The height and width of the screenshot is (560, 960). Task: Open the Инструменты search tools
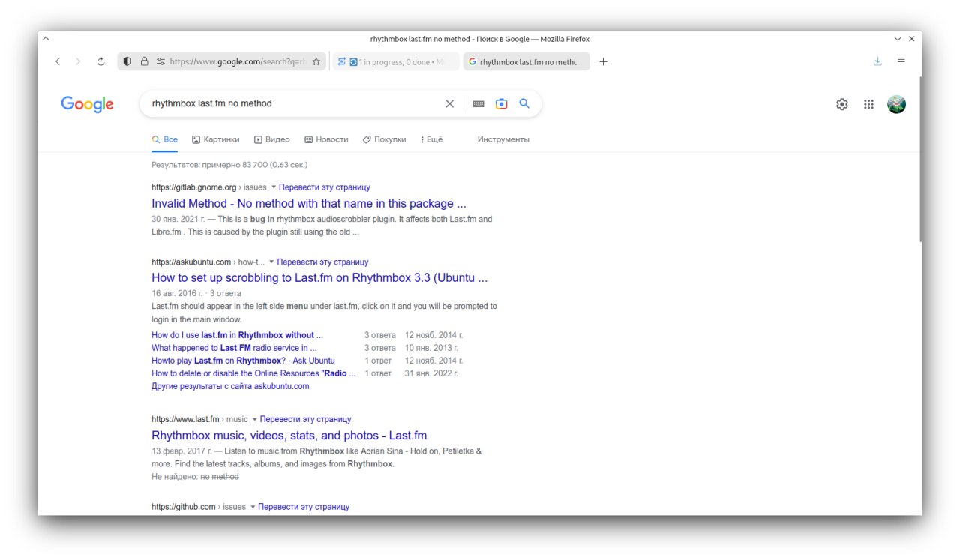(x=503, y=139)
